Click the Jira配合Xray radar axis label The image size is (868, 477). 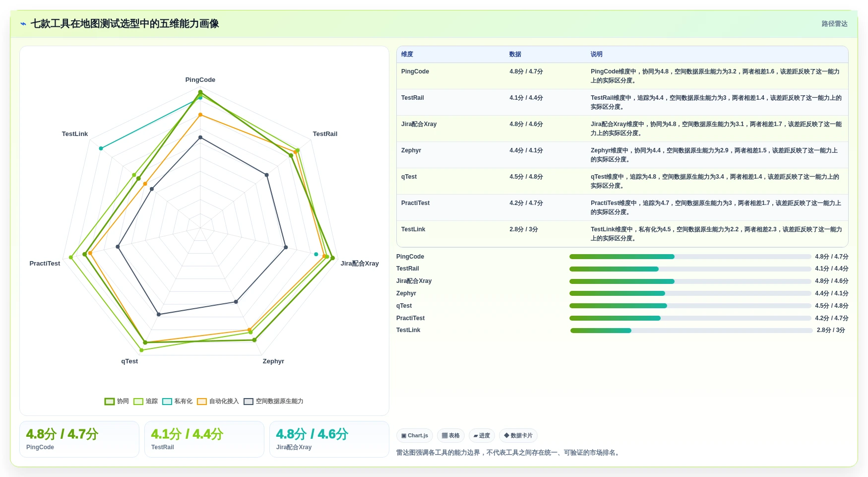coord(360,264)
